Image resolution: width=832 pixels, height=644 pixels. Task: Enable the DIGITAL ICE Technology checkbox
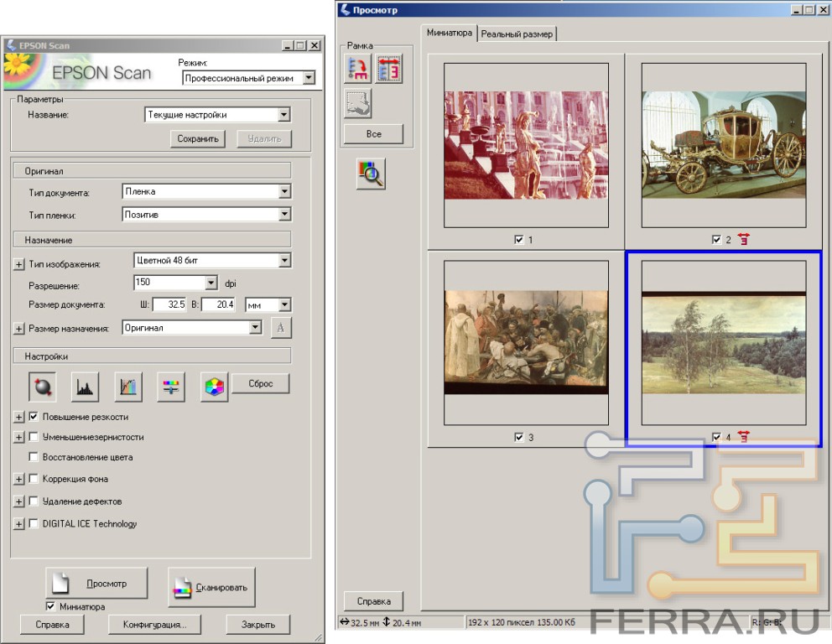click(34, 523)
